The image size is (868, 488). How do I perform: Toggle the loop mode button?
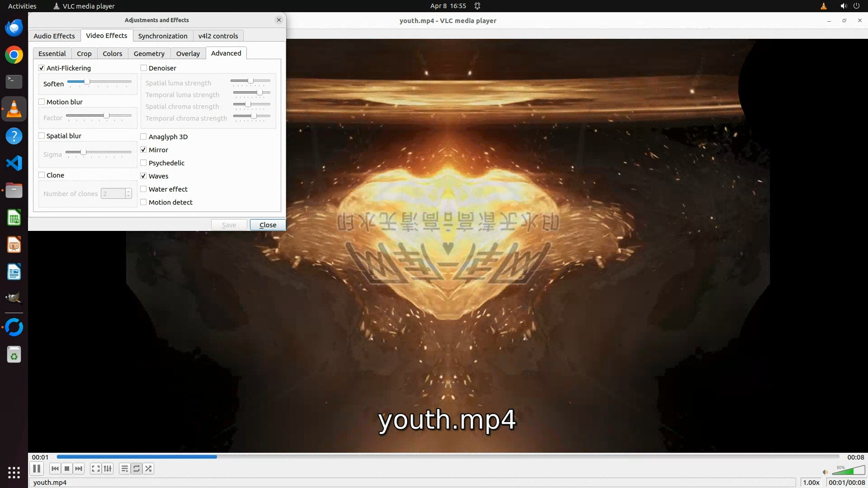tap(137, 469)
